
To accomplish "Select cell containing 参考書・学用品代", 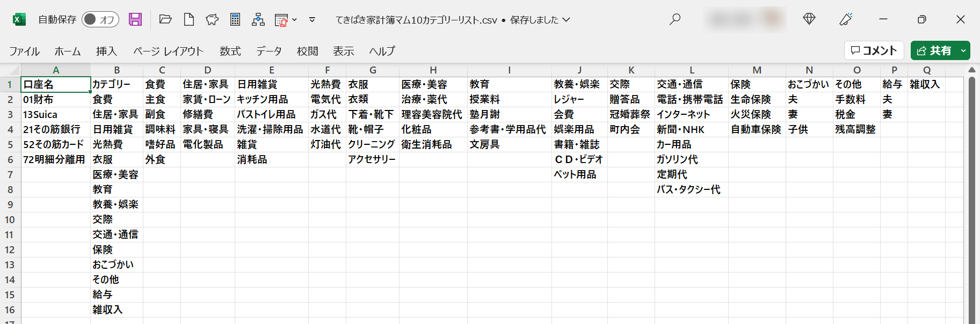I will click(510, 130).
